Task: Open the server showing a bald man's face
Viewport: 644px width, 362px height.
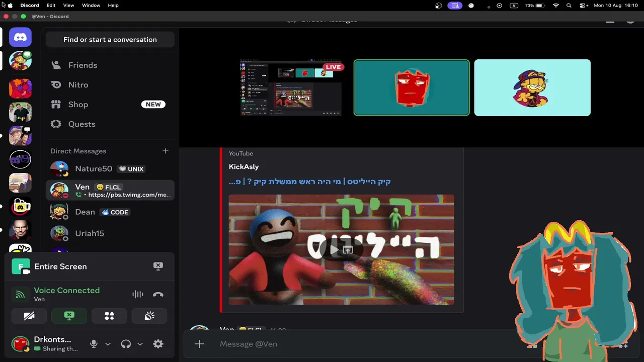Action: click(x=20, y=230)
